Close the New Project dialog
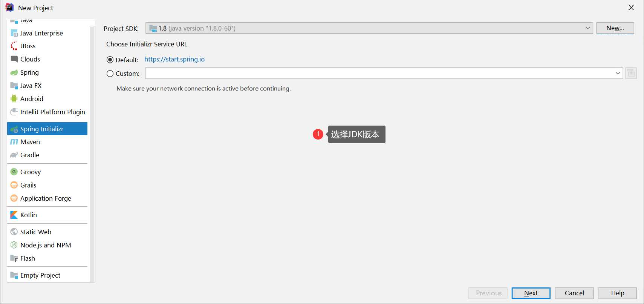Image resolution: width=644 pixels, height=304 pixels. click(x=631, y=8)
